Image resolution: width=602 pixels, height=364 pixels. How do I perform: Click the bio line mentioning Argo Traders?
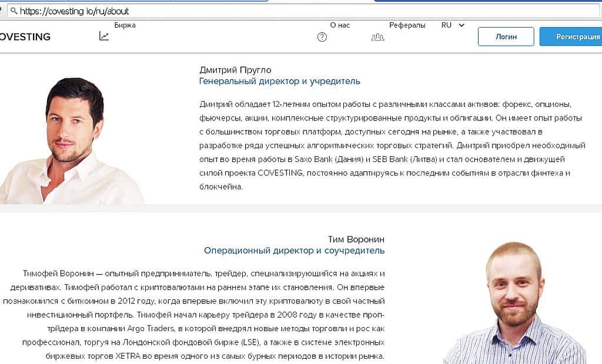click(x=216, y=329)
